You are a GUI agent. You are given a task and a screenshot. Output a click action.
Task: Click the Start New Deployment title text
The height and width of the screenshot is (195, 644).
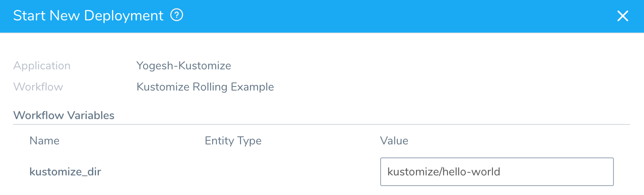(x=88, y=16)
